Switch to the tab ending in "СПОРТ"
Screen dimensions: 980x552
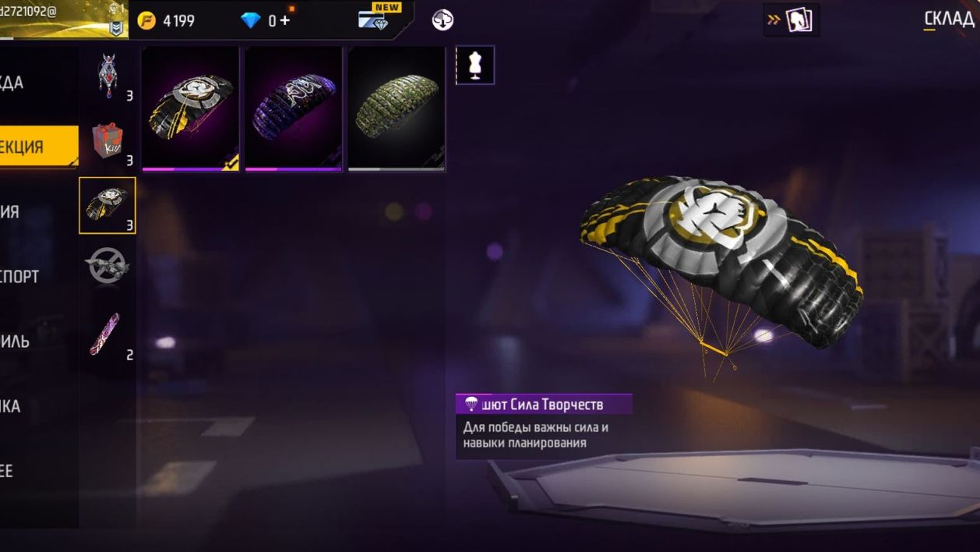click(22, 276)
